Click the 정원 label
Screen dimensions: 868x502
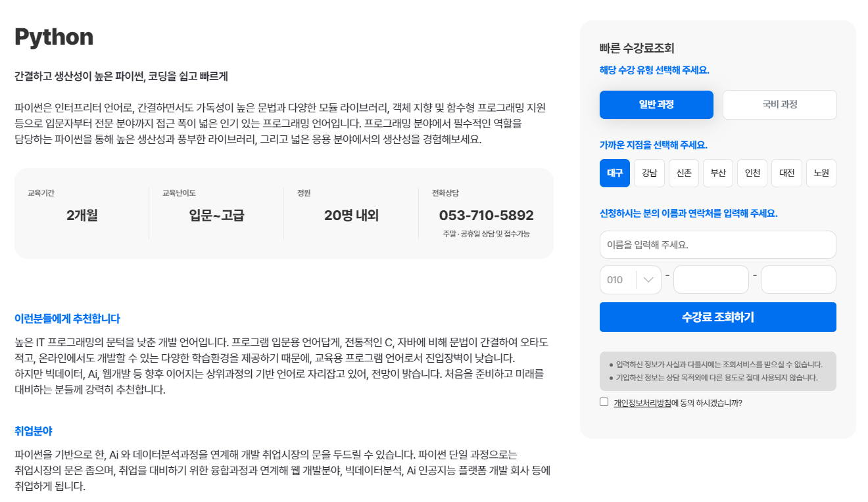(x=304, y=193)
